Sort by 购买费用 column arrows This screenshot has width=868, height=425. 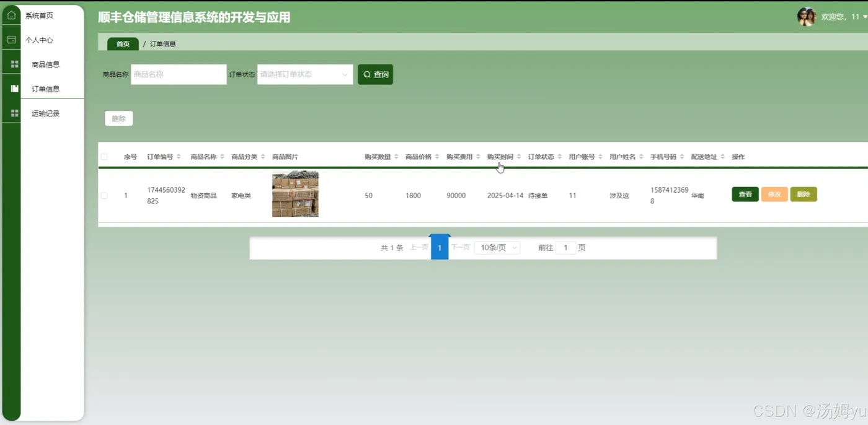pyautogui.click(x=478, y=157)
